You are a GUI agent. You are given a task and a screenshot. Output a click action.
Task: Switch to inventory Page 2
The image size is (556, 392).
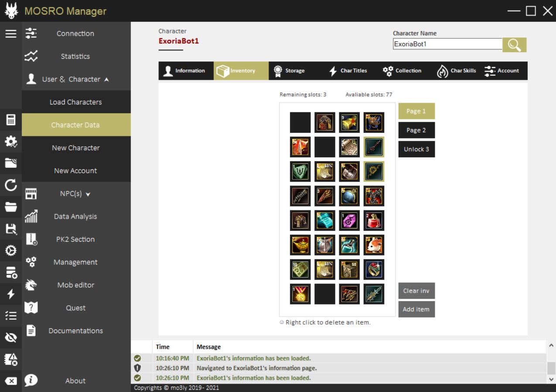pyautogui.click(x=416, y=130)
